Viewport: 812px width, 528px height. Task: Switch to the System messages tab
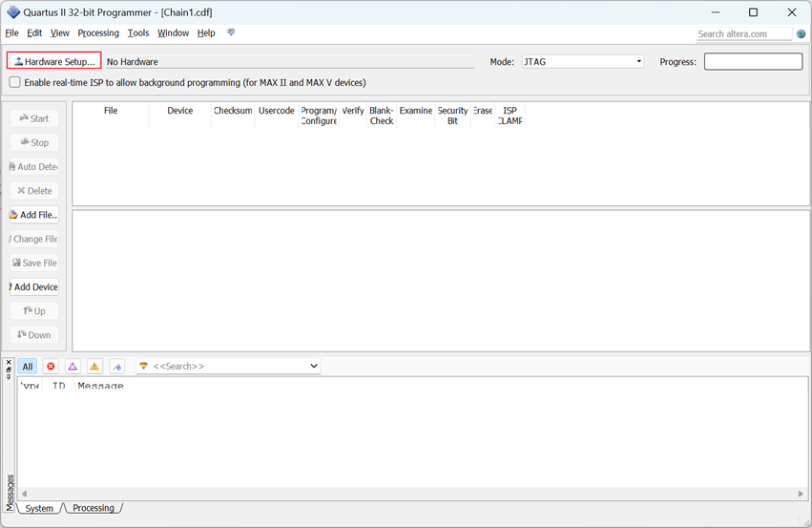coord(39,508)
